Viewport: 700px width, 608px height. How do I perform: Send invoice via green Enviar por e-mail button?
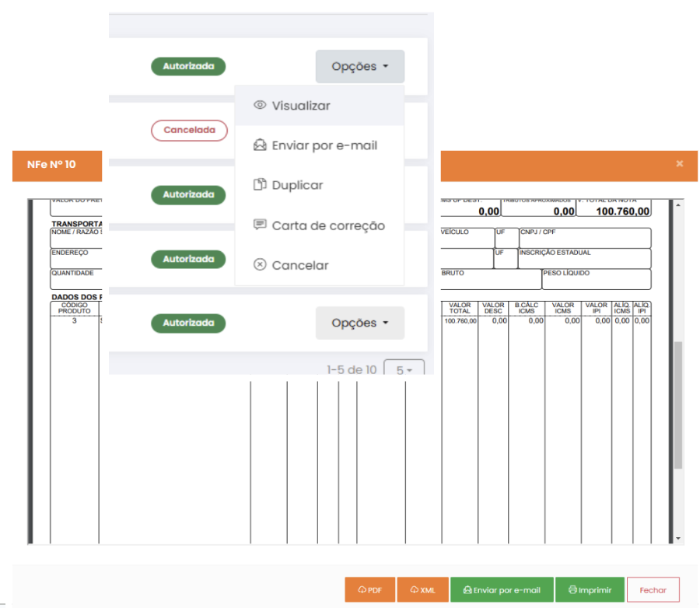[502, 590]
